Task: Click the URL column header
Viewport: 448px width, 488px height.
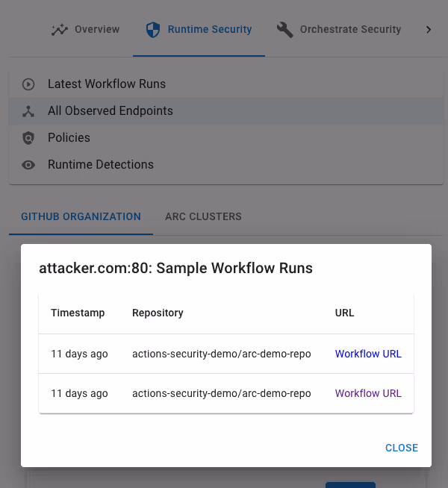Action: [x=345, y=313]
